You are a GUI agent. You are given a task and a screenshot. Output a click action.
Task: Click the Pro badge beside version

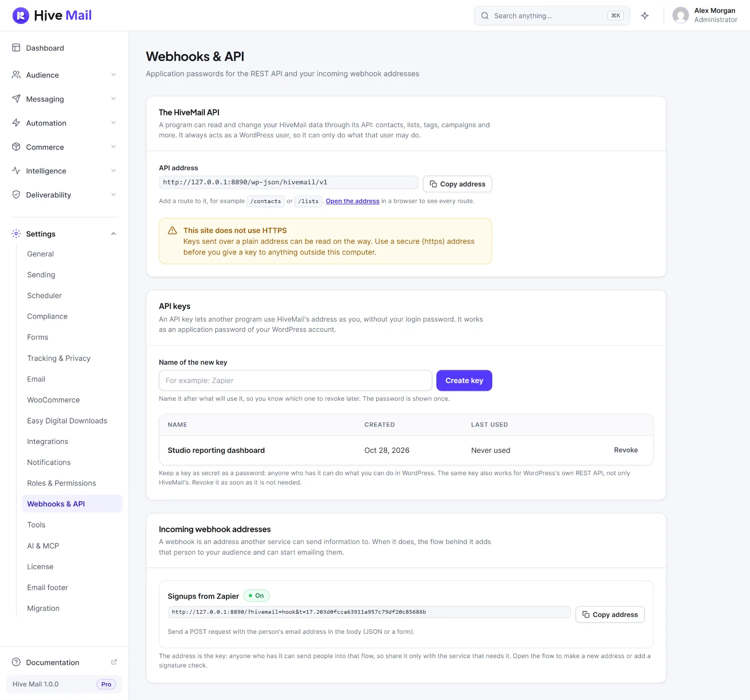point(106,684)
